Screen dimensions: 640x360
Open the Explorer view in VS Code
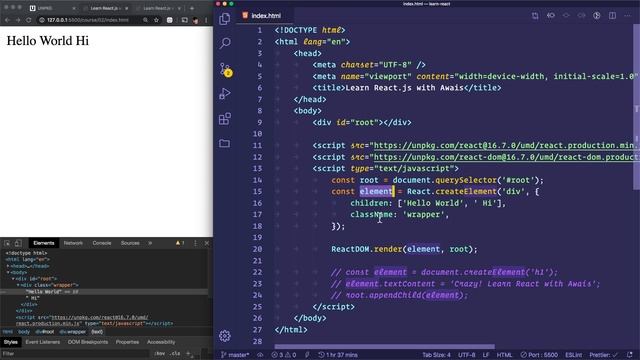pos(224,19)
